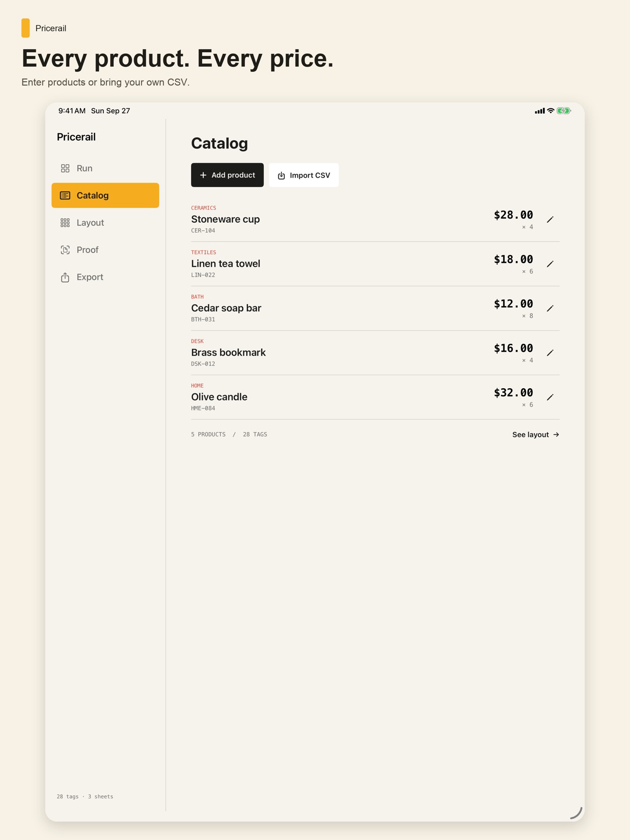Click the Export share icon
630x840 pixels.
(65, 277)
